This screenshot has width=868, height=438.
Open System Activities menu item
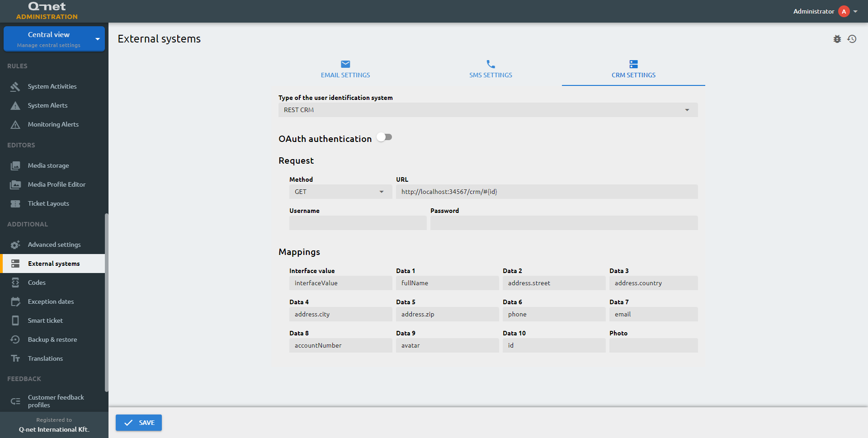point(52,86)
